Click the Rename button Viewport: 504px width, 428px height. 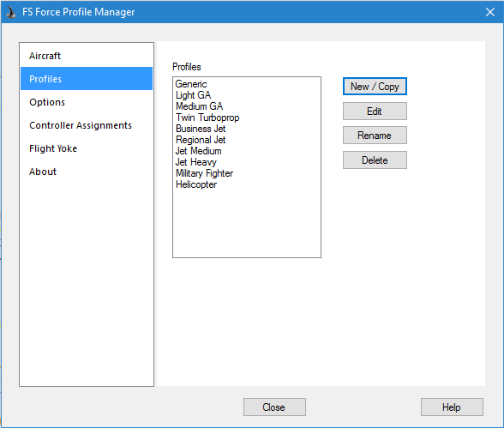[375, 136]
